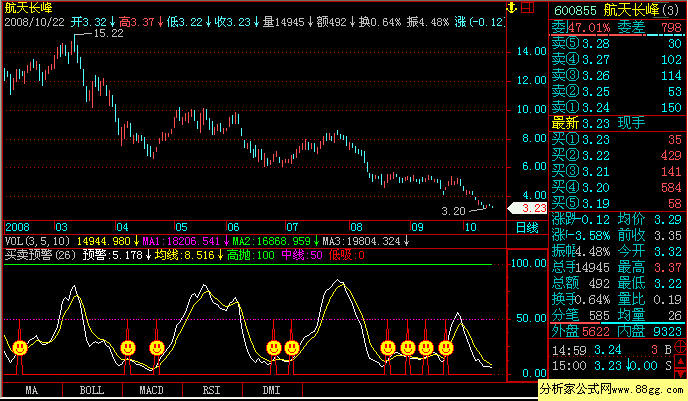Click the 3.20 low price annotation
688x401 pixels.
click(453, 211)
